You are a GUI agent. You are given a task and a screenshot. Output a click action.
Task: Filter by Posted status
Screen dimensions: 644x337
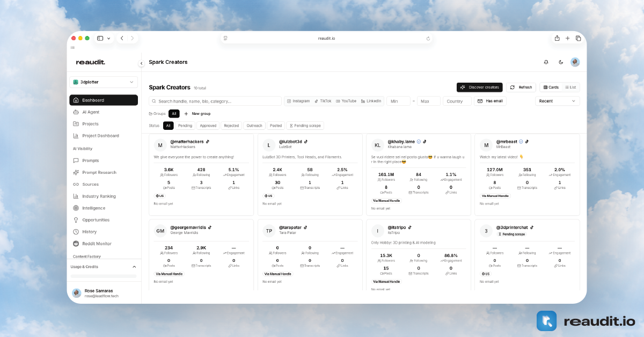pos(276,126)
